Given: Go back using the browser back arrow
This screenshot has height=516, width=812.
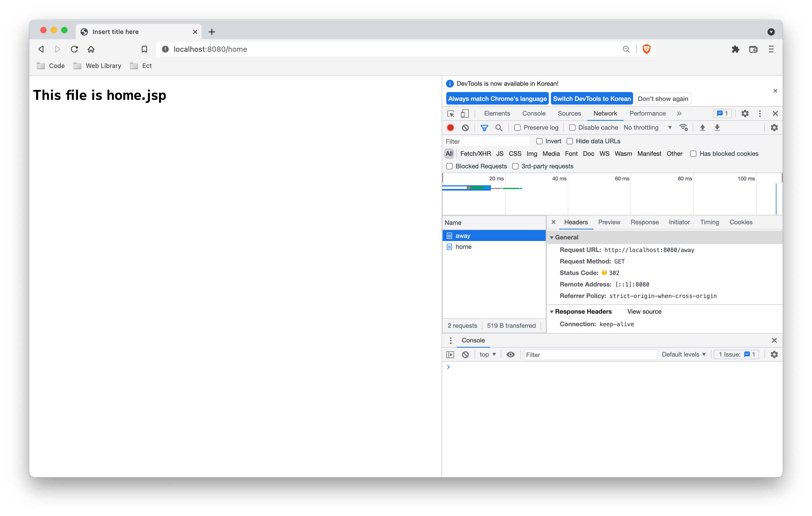Looking at the screenshot, I should click(41, 49).
